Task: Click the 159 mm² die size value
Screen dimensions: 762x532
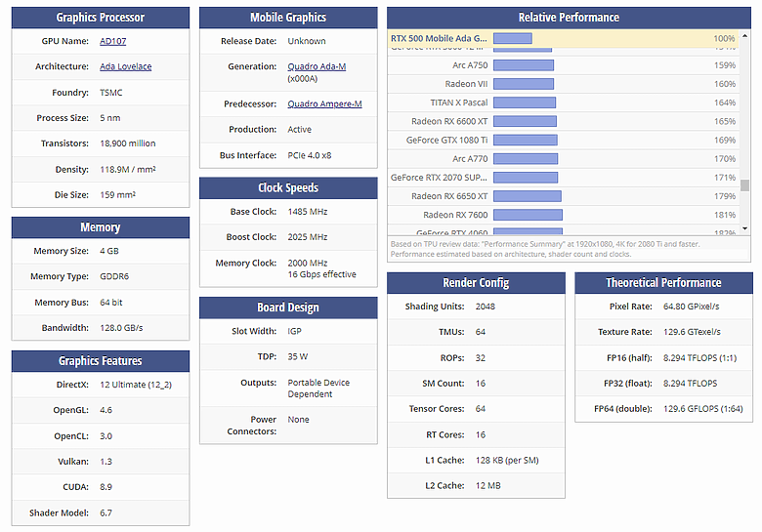Action: (x=117, y=194)
